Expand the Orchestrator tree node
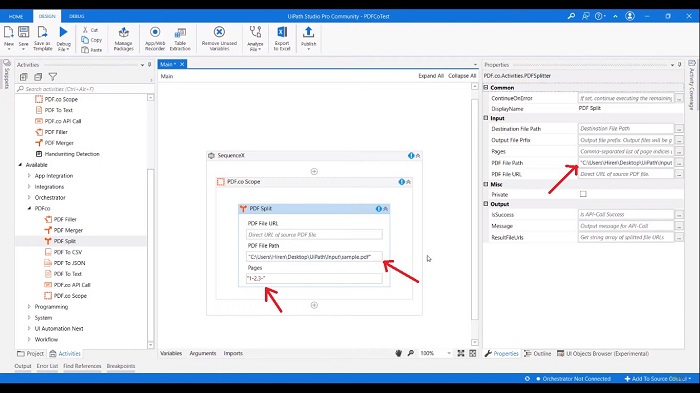Screen dimensions: 700x393 coord(29,197)
